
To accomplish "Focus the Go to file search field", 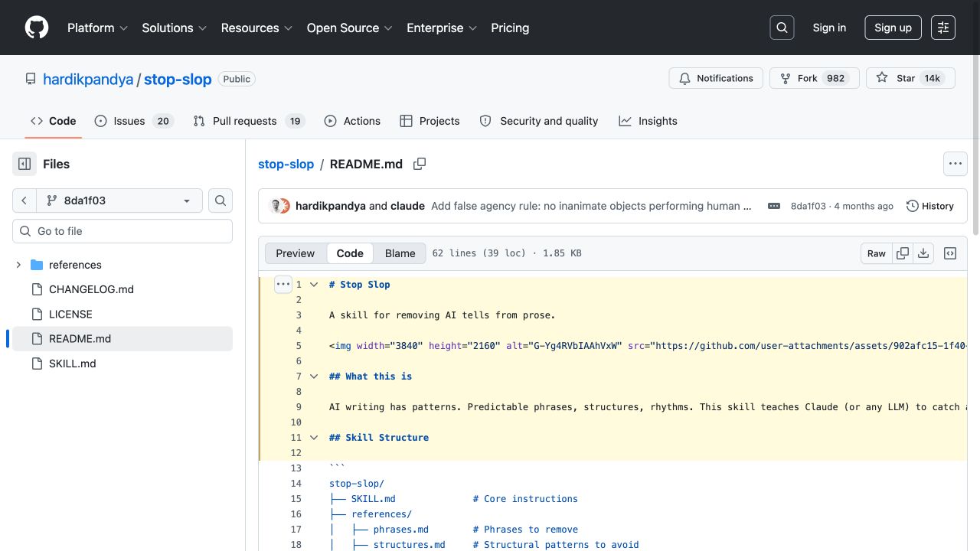I will coord(122,231).
